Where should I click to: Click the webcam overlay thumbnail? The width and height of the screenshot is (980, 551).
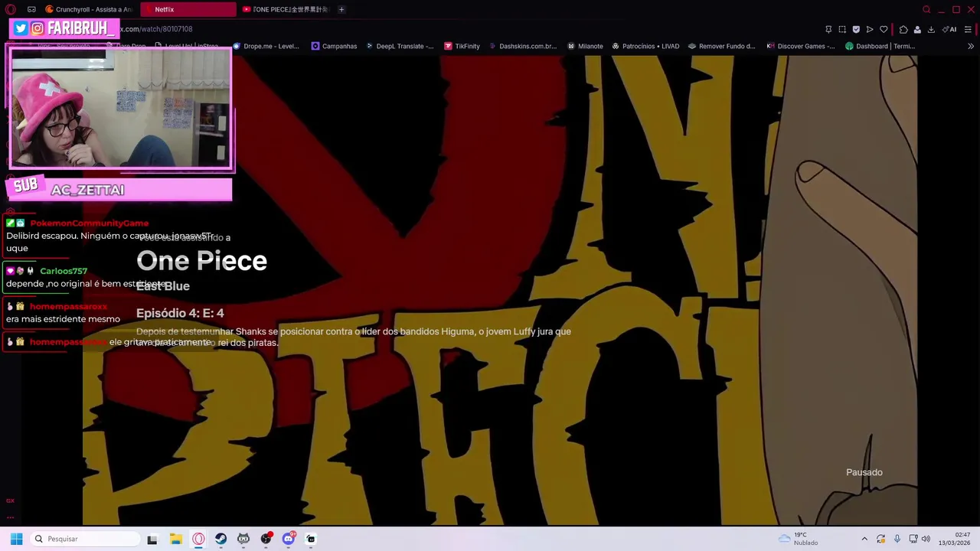(x=119, y=108)
